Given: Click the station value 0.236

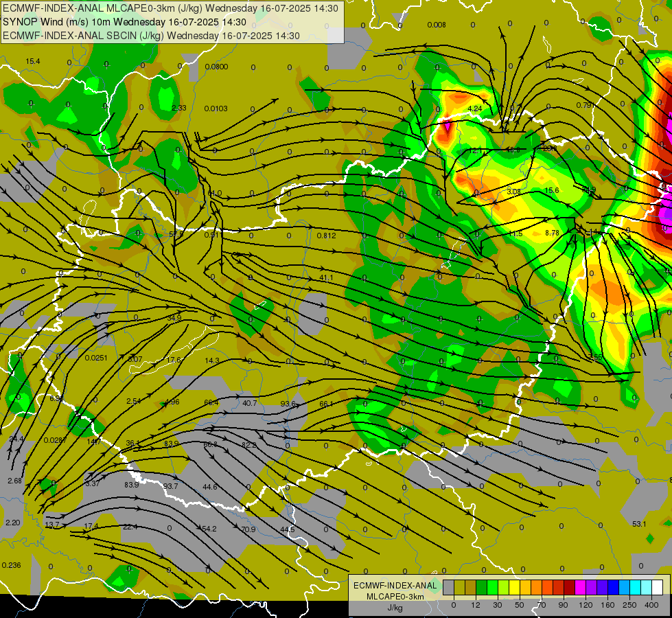Looking at the screenshot, I should pyautogui.click(x=11, y=565).
